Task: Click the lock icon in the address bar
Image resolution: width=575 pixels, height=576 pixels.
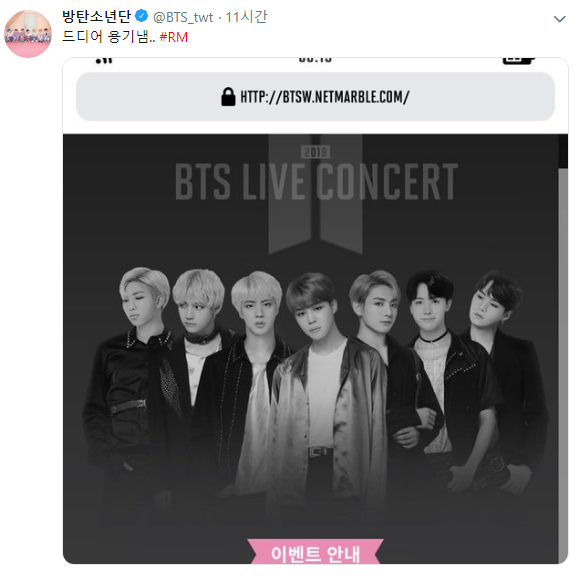Action: [228, 97]
